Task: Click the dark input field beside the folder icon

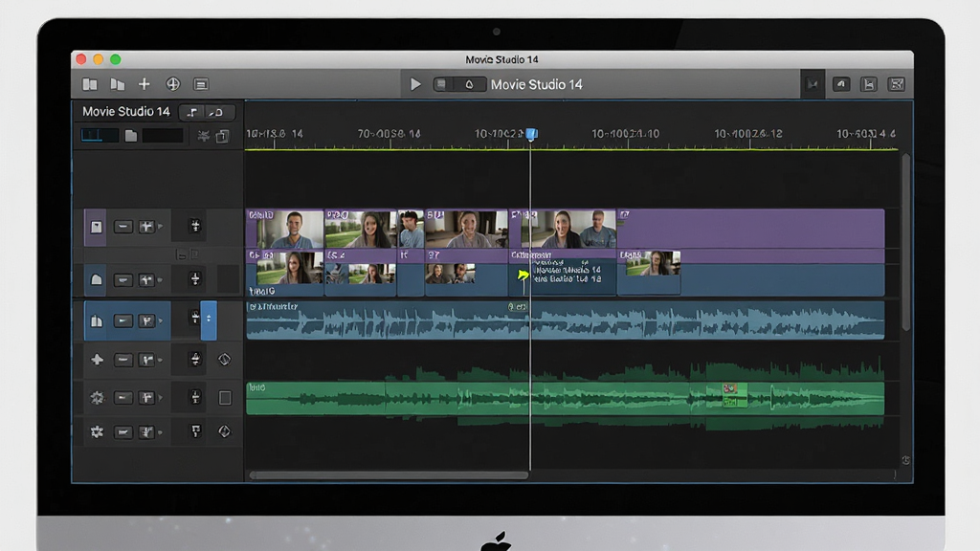Action: click(163, 136)
